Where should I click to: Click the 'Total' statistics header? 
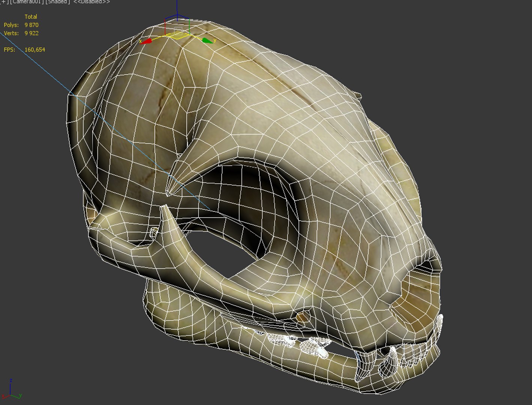31,16
